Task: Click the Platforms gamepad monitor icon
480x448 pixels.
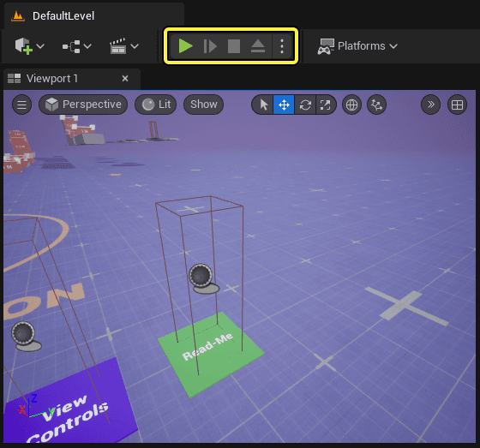Action: [x=326, y=46]
